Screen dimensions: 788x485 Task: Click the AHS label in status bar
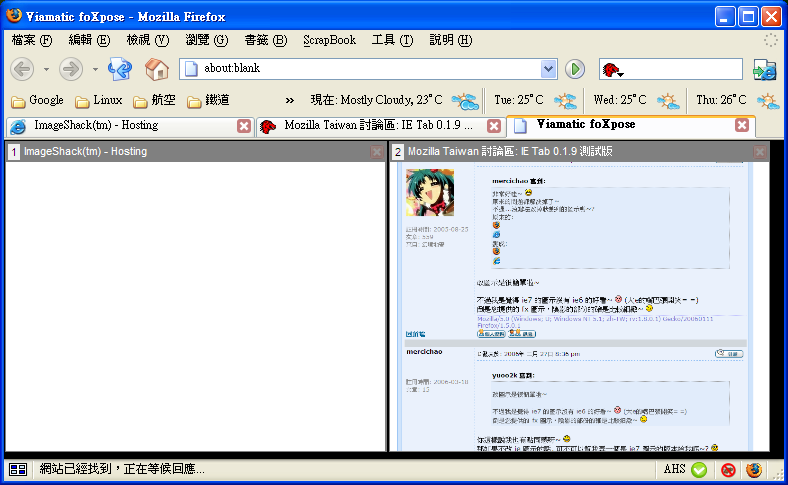674,469
